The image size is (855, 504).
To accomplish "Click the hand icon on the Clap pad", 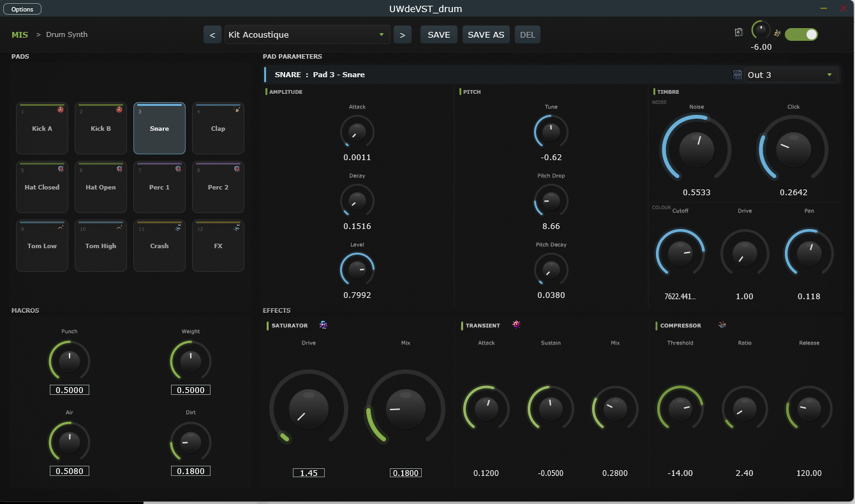I will (237, 110).
